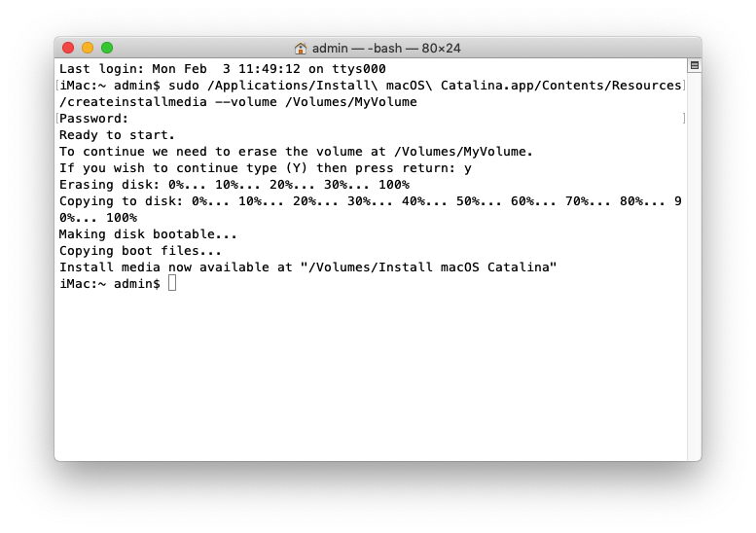This screenshot has width=756, height=533.
Task: Click the "Last login" line in the terminal
Action: click(222, 69)
